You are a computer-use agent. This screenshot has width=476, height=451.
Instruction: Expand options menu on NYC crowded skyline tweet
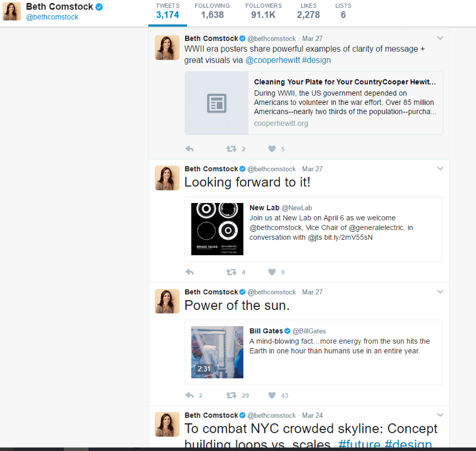(440, 415)
